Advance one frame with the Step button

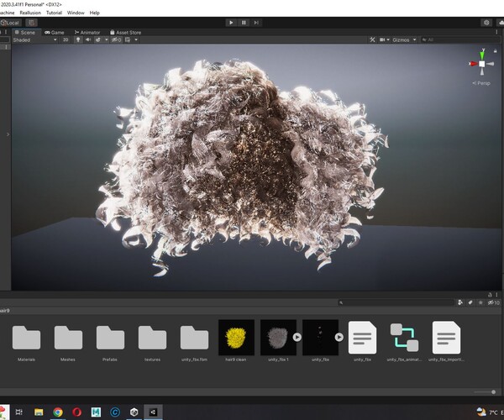click(256, 23)
